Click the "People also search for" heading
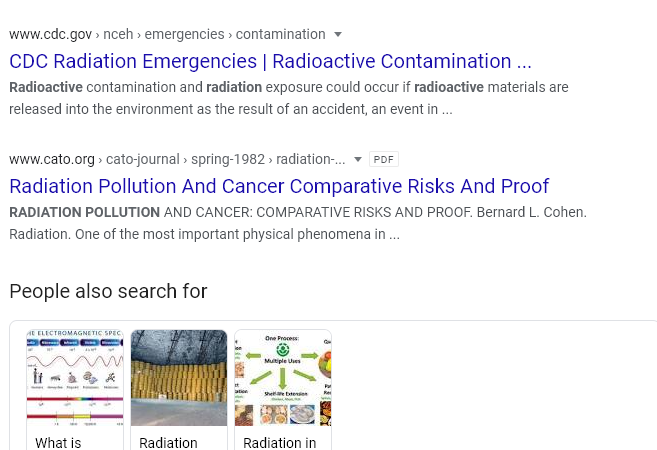This screenshot has height=450, width=657. tap(108, 291)
